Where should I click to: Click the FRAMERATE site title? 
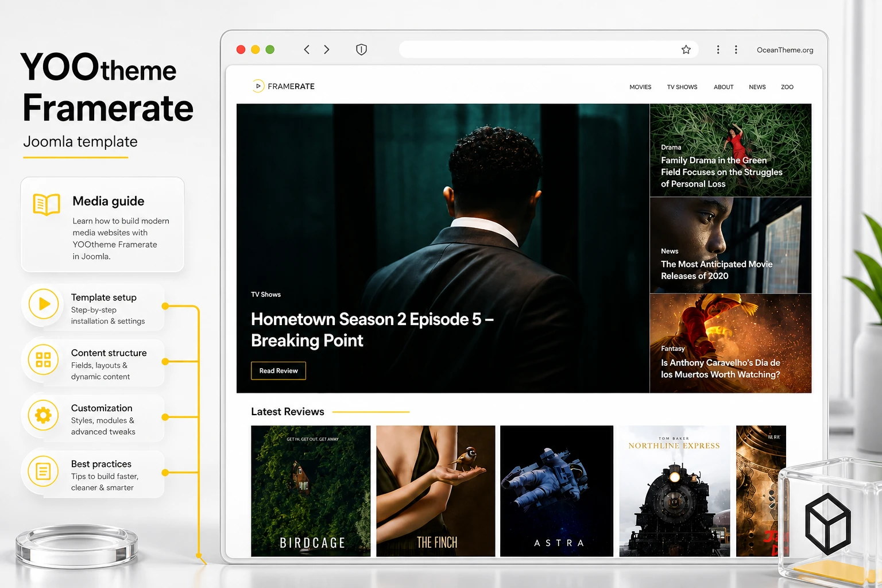click(x=291, y=86)
